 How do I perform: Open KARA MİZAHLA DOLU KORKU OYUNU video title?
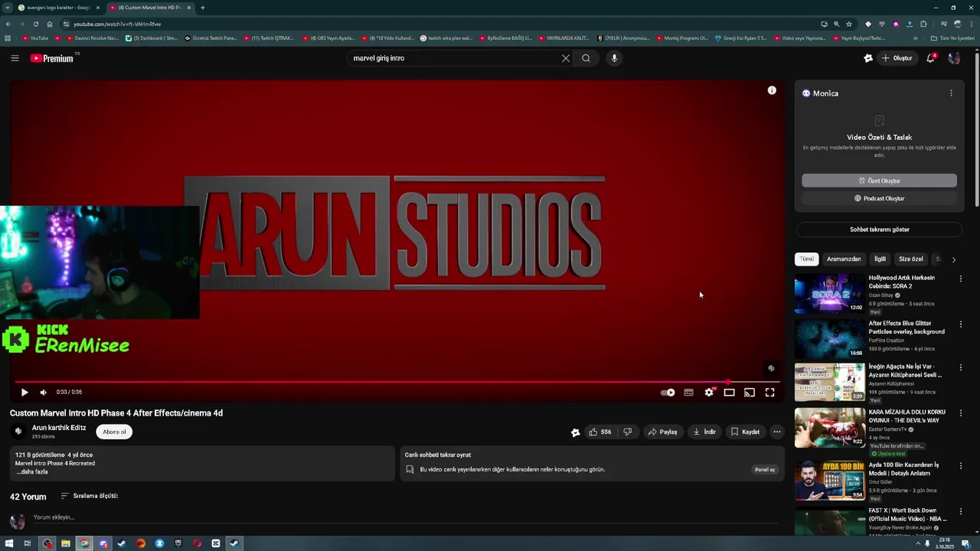point(907,416)
